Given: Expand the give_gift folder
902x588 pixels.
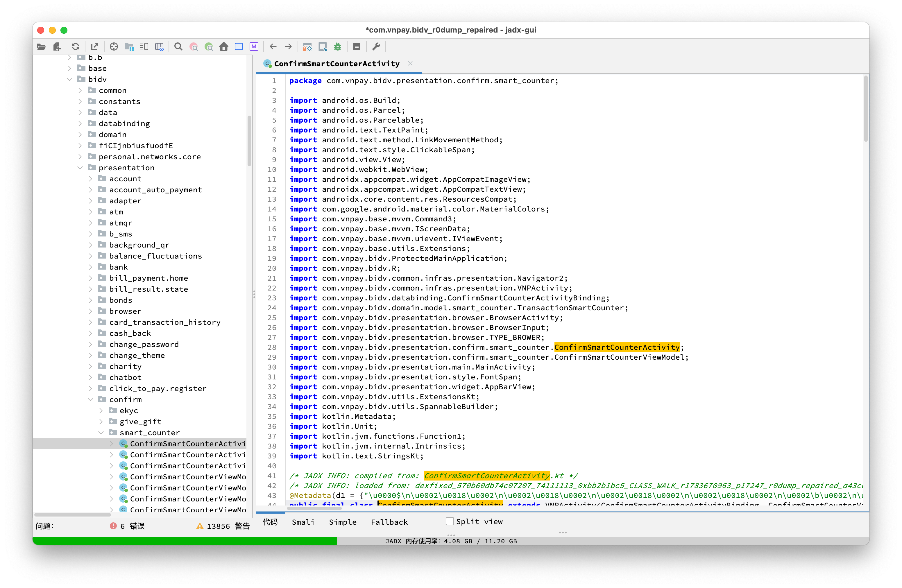Looking at the screenshot, I should (101, 421).
